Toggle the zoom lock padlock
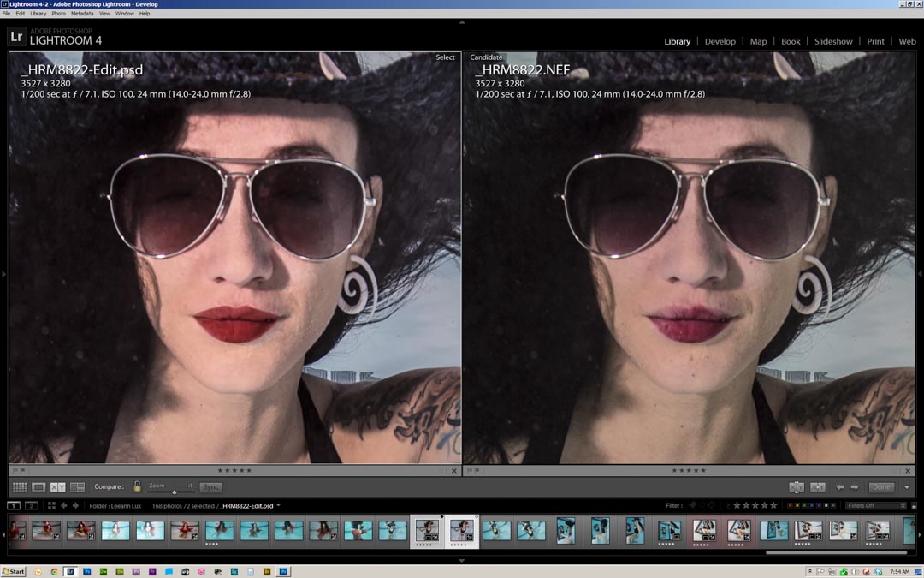 (x=138, y=486)
